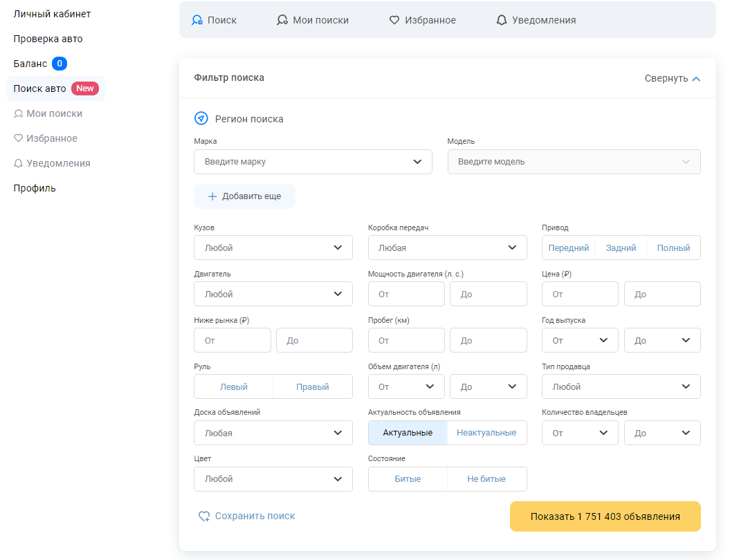Image resolution: width=730 pixels, height=560 pixels.
Task: Go to Профиль in the sidebar
Action: pyautogui.click(x=35, y=188)
